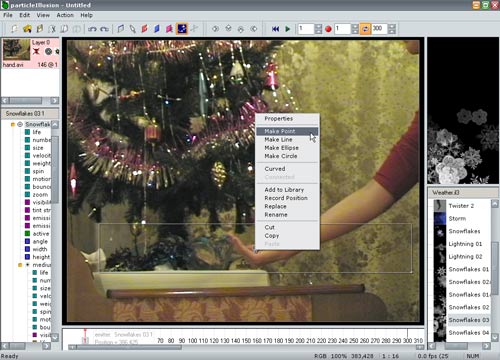Open the Action menu
Image resolution: width=500 pixels, height=360 pixels.
(65, 15)
